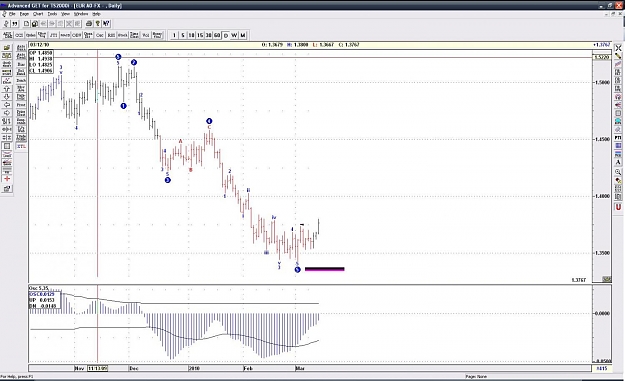The width and height of the screenshot is (625, 381).
Task: Open the View menu
Action: pyautogui.click(x=65, y=14)
